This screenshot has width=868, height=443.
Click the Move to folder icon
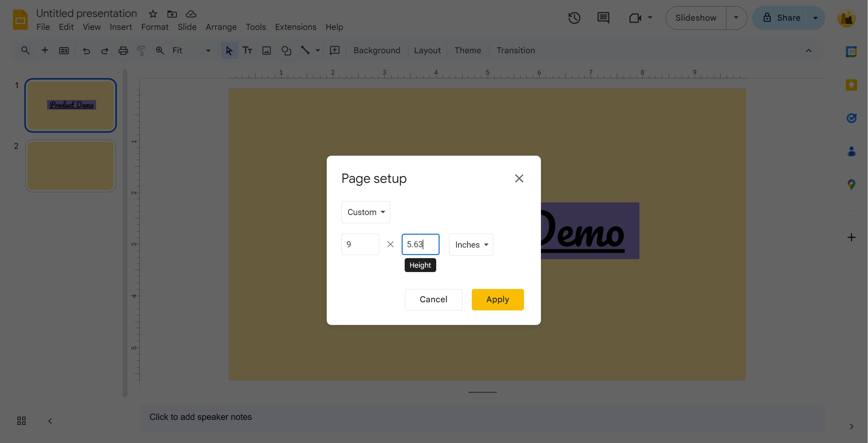(x=172, y=14)
